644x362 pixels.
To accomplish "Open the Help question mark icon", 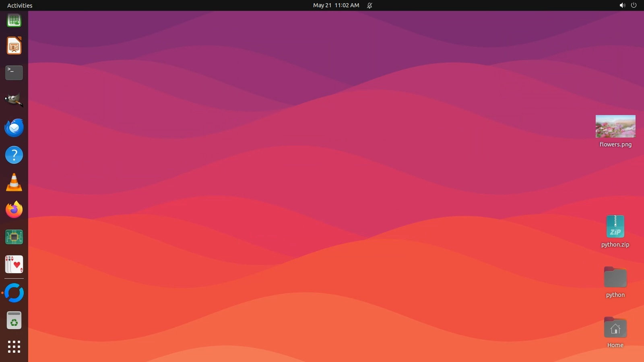I will (14, 155).
